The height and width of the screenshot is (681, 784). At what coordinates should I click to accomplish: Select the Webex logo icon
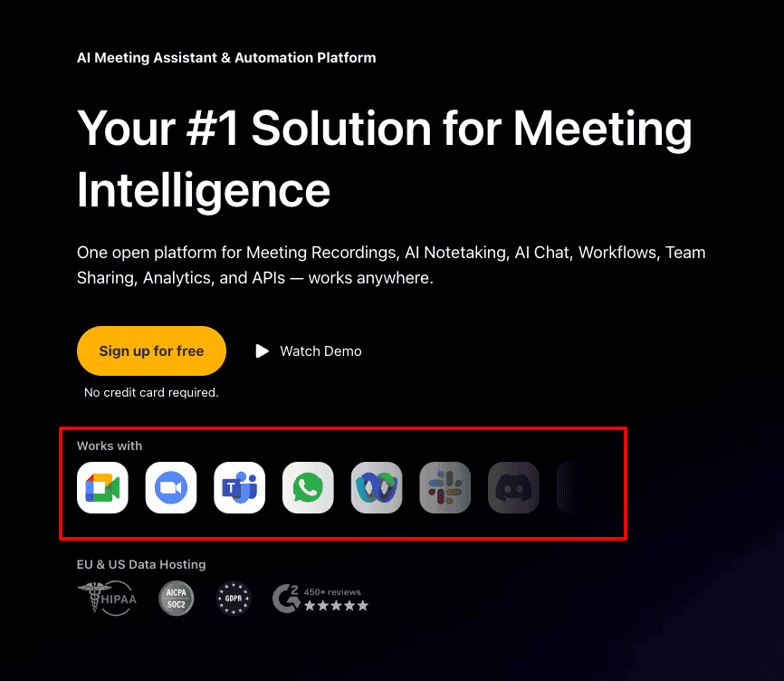[x=377, y=487]
